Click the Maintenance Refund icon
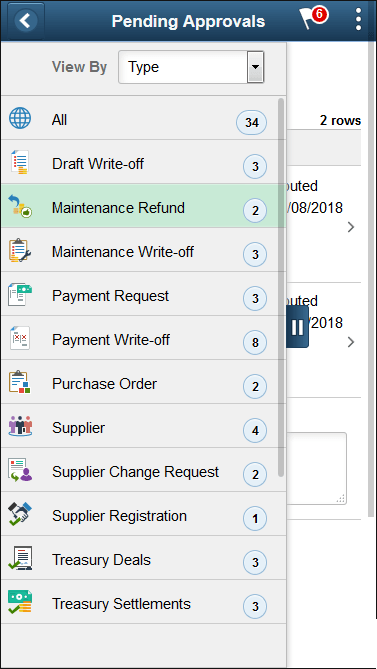 (x=20, y=207)
